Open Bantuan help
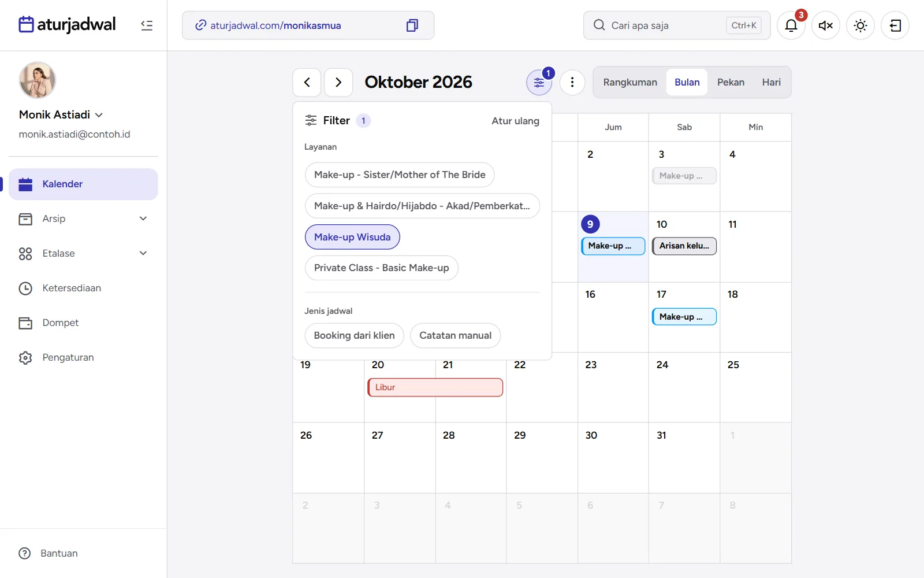 [49, 553]
